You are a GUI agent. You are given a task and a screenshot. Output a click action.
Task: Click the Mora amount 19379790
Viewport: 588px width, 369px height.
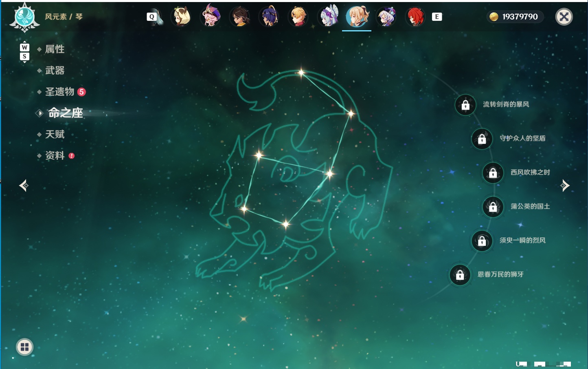click(x=520, y=17)
